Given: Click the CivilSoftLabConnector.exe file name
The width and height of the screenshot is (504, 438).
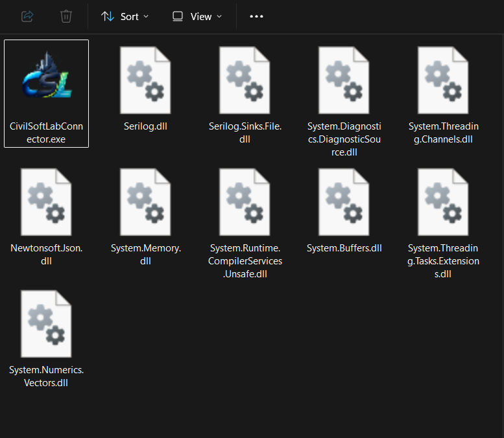Looking at the screenshot, I should coord(46,133).
